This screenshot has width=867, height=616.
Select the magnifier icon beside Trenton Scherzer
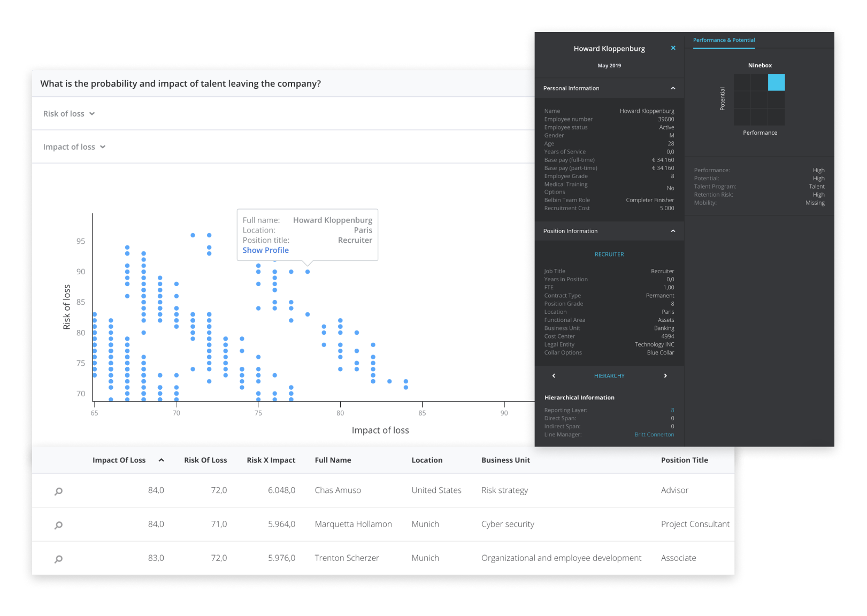coord(58,558)
